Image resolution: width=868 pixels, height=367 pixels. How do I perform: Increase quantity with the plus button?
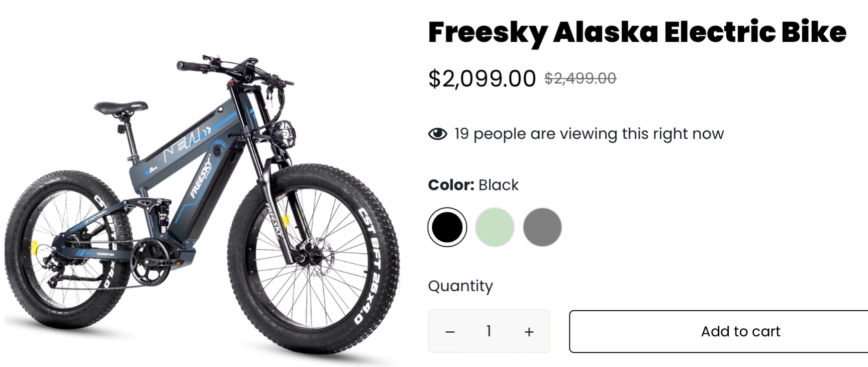529,332
